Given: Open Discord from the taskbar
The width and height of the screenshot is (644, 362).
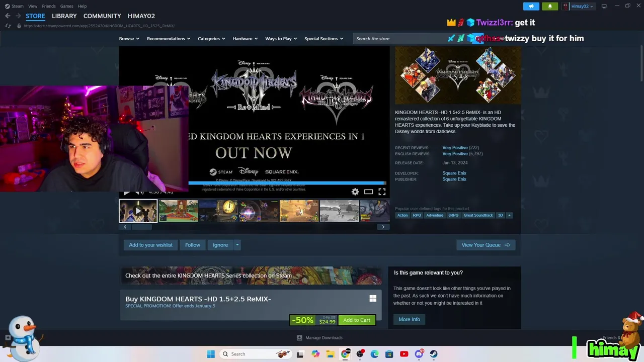Looking at the screenshot, I should [x=419, y=354].
